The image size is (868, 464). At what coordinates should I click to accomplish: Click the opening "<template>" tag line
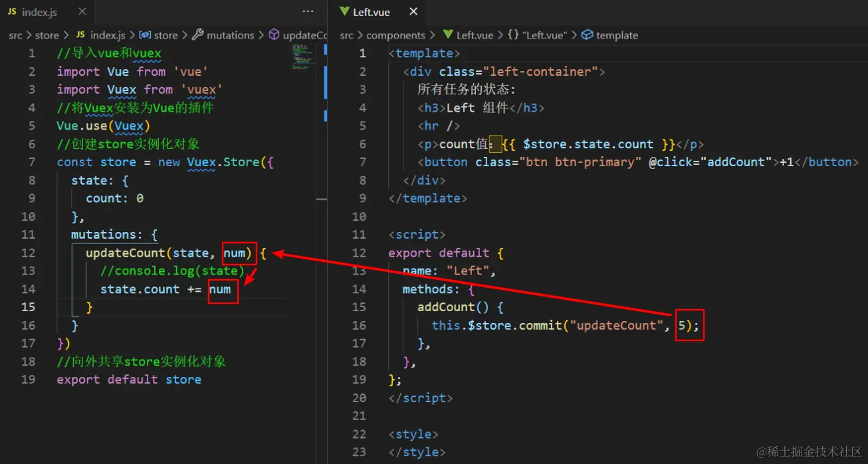pyautogui.click(x=425, y=53)
